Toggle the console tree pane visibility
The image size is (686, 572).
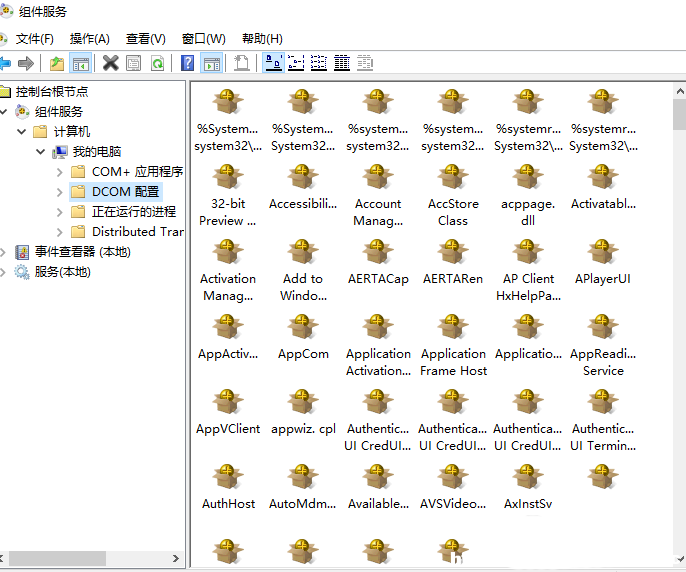[80, 63]
